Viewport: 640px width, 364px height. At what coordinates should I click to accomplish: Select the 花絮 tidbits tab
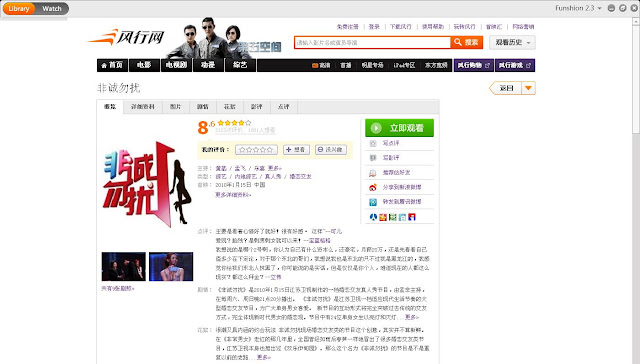click(x=230, y=107)
